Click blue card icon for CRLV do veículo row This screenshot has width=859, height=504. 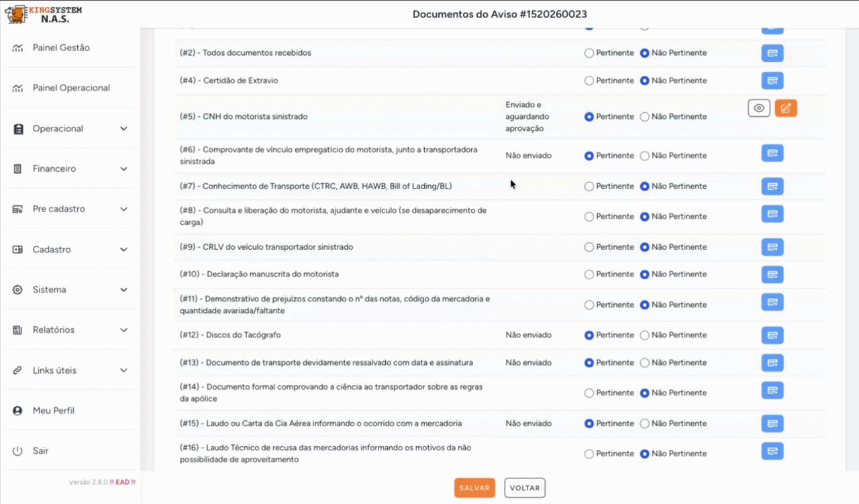(x=772, y=247)
